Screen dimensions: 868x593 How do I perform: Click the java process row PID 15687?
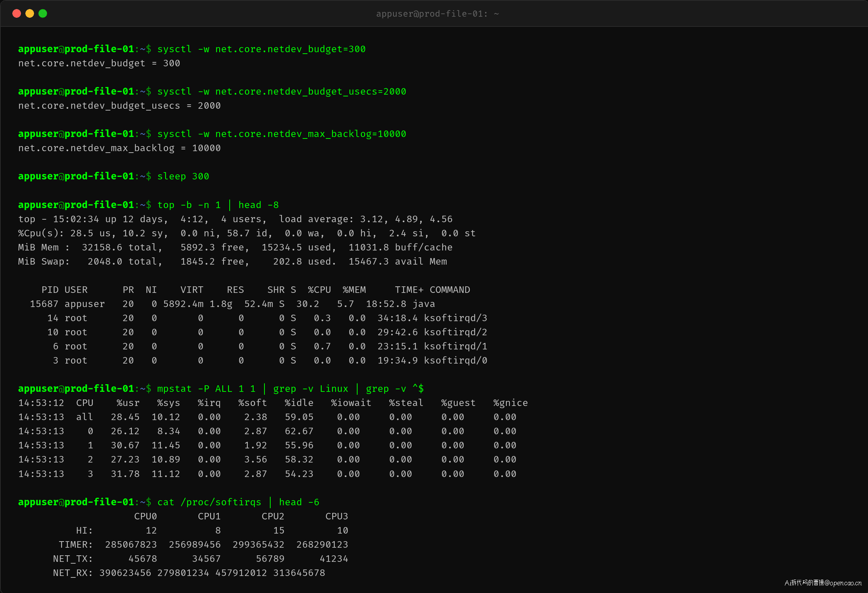[x=232, y=304]
